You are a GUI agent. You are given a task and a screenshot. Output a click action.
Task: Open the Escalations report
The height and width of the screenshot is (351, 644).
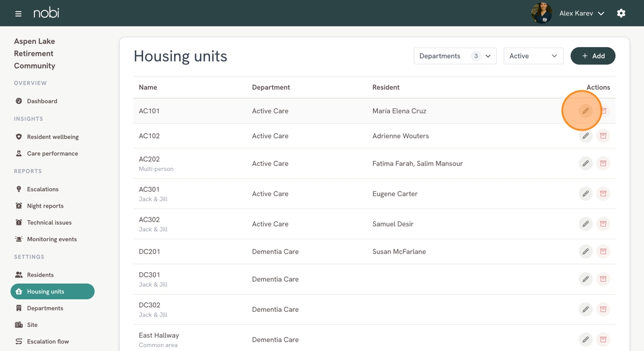pyautogui.click(x=52, y=189)
